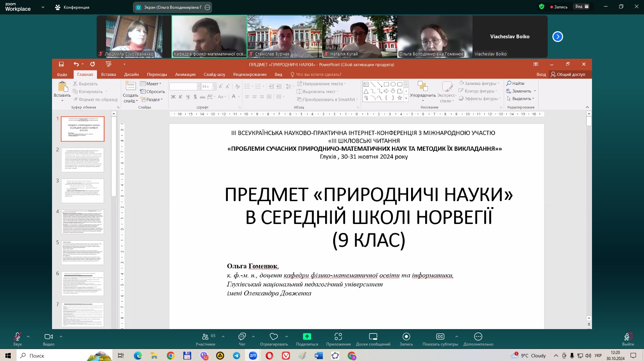
Task: Toggle Zoom camera (Видео)
Action: [x=49, y=339]
